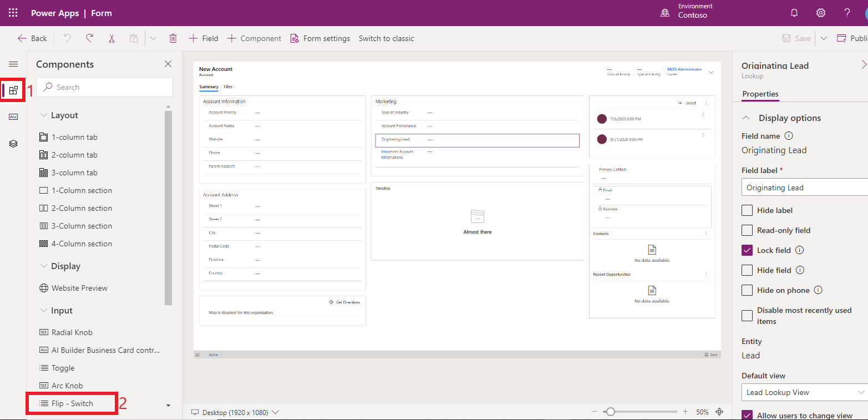Click info icon next to Hide on phone
Viewport: 868px width, 420px height.
(x=818, y=290)
